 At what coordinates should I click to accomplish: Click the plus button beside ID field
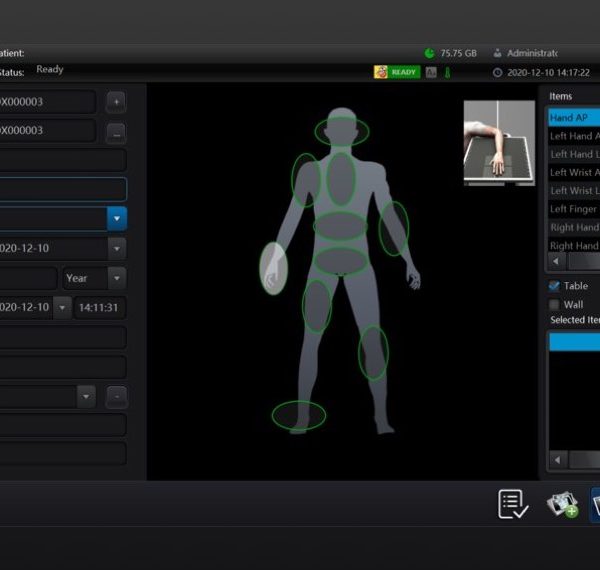pos(116,102)
